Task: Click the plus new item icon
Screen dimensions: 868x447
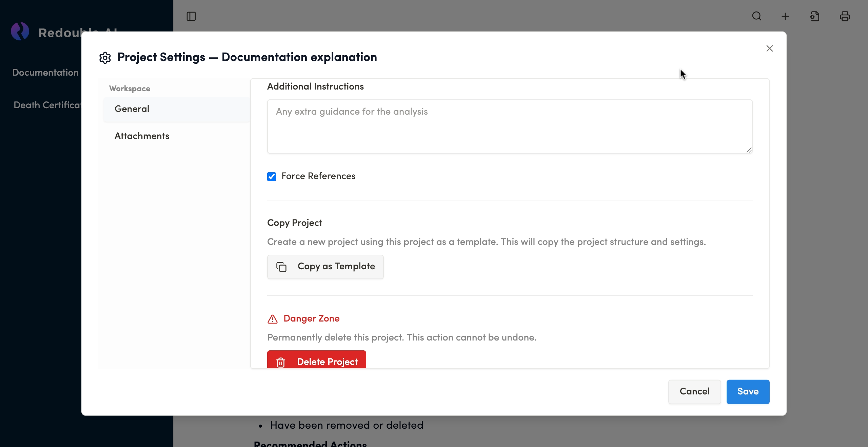Action: pyautogui.click(x=785, y=16)
